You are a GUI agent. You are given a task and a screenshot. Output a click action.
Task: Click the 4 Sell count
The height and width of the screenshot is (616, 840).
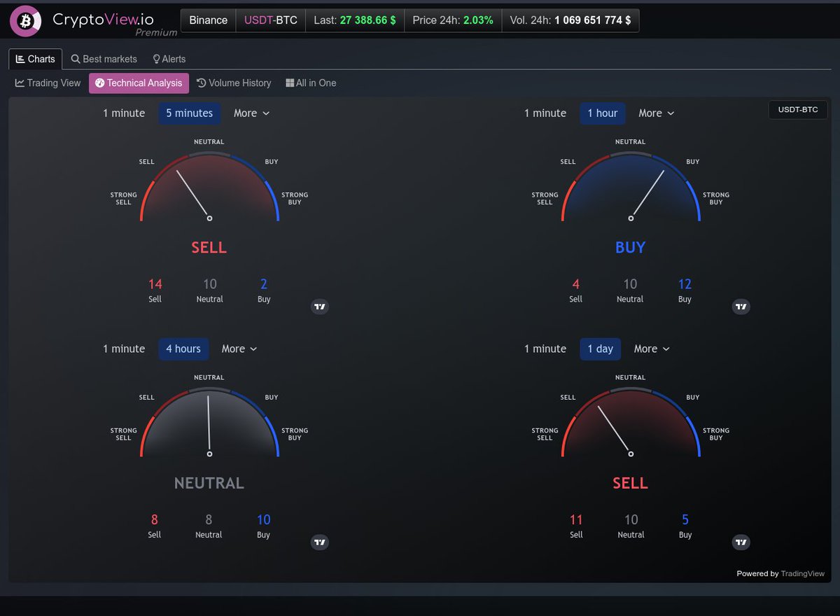pos(575,284)
